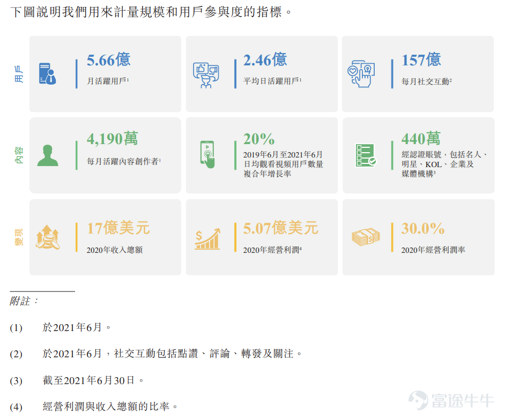Select the 157億 figure
Screen dimensions: 505x420
421,60
